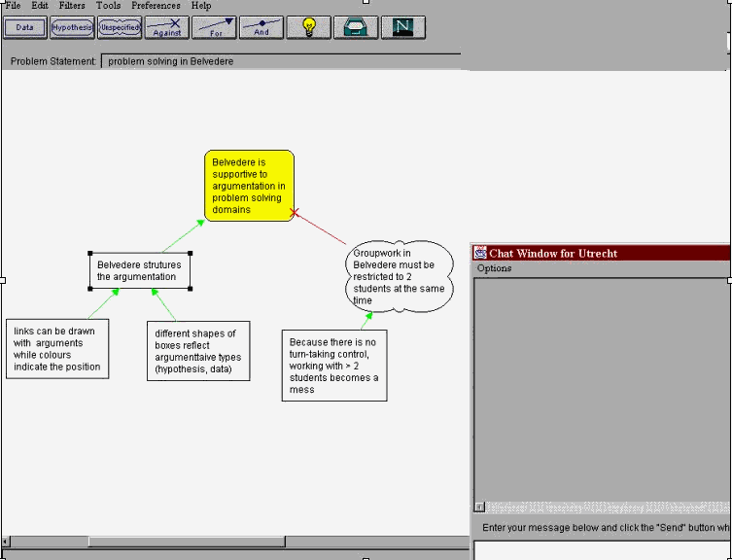
Task: Open the File menu
Action: (x=13, y=6)
